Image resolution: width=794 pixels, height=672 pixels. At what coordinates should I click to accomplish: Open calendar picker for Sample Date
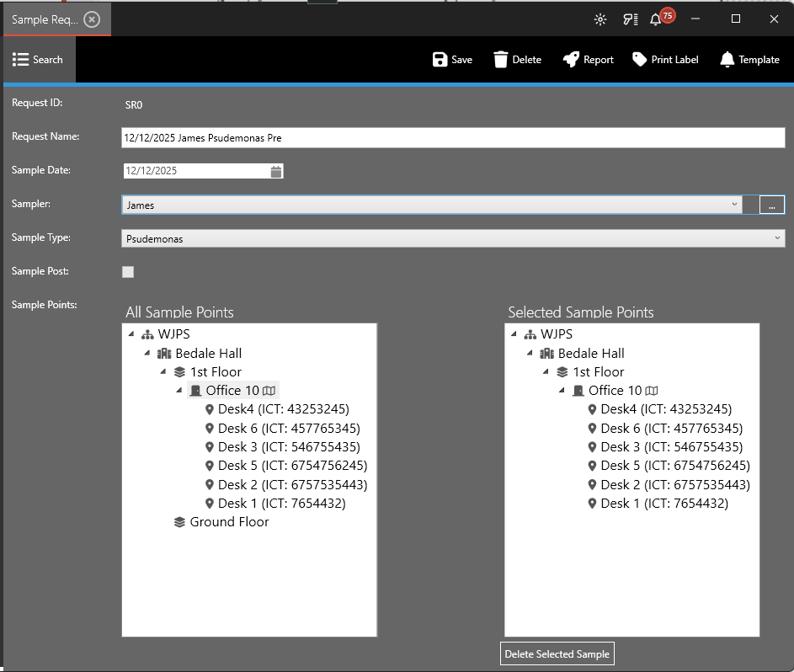[276, 171]
